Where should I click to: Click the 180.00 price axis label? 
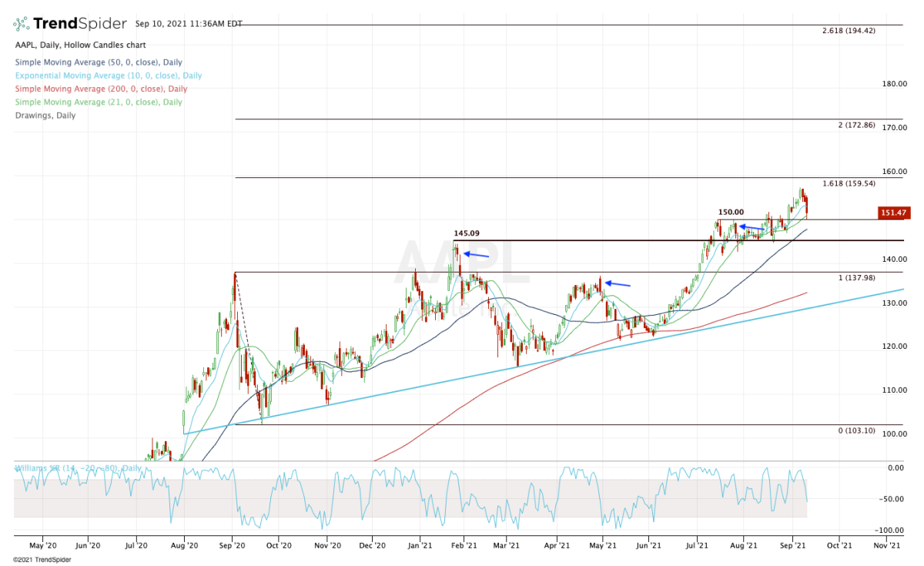[x=896, y=84]
